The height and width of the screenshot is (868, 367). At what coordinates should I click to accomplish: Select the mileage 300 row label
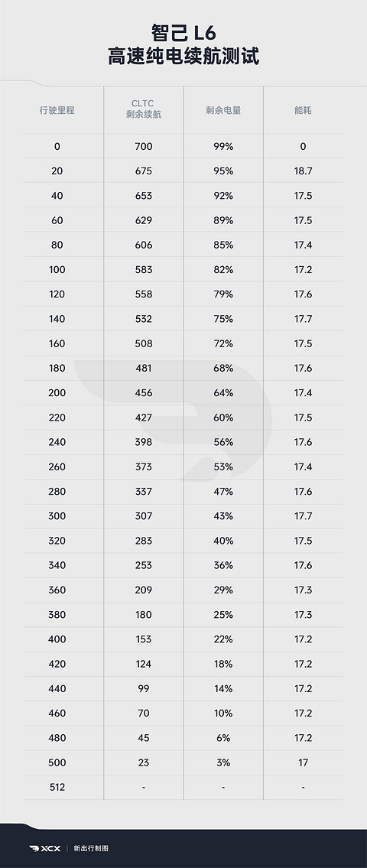pyautogui.click(x=57, y=516)
